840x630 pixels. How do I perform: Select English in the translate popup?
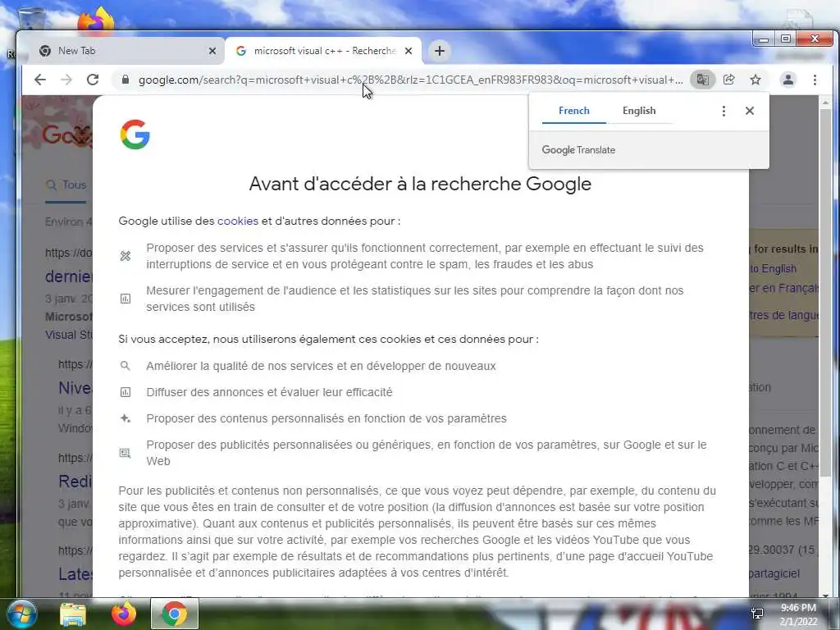(639, 111)
